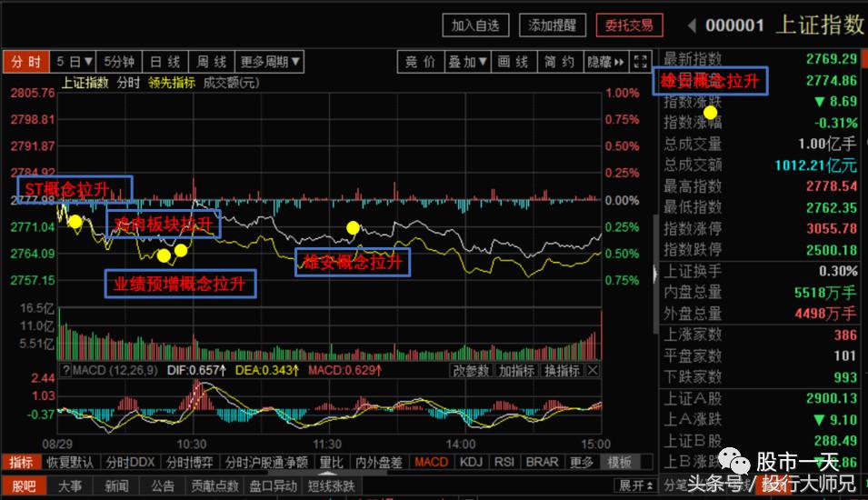Click 加指标 to add indicator
The image size is (868, 500).
(516, 370)
